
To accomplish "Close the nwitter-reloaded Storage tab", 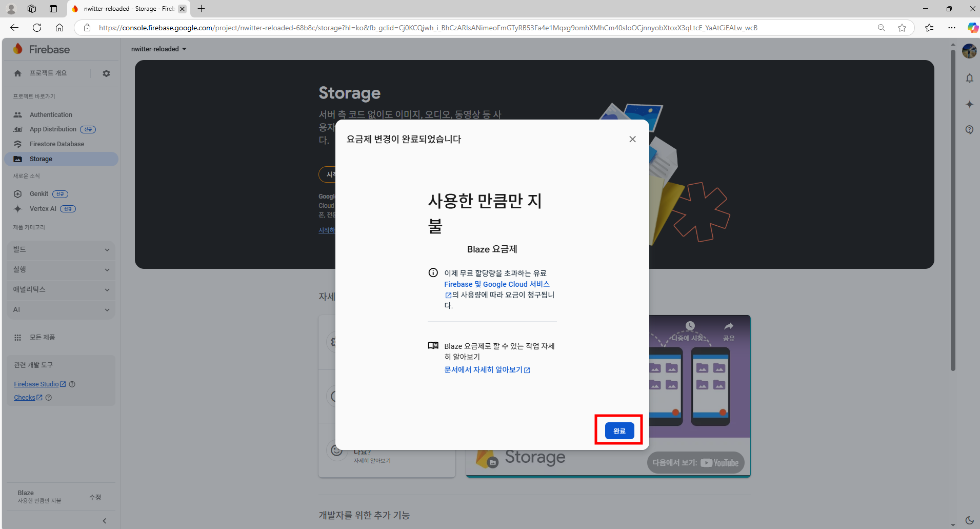I will (x=182, y=9).
